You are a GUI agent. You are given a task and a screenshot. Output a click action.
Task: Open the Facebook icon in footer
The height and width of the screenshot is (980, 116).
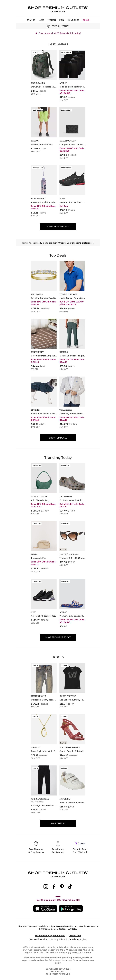(54, 886)
